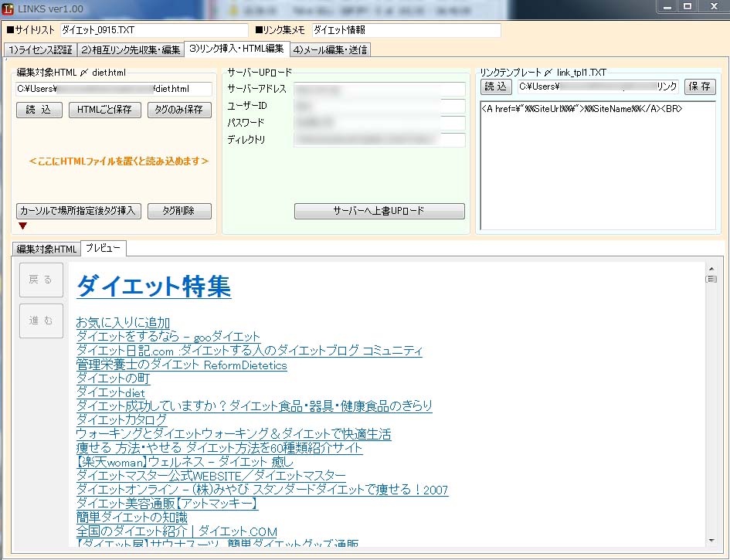The width and height of the screenshot is (730, 560).
Task: Click the 戻る navigation button
Action: [x=41, y=280]
